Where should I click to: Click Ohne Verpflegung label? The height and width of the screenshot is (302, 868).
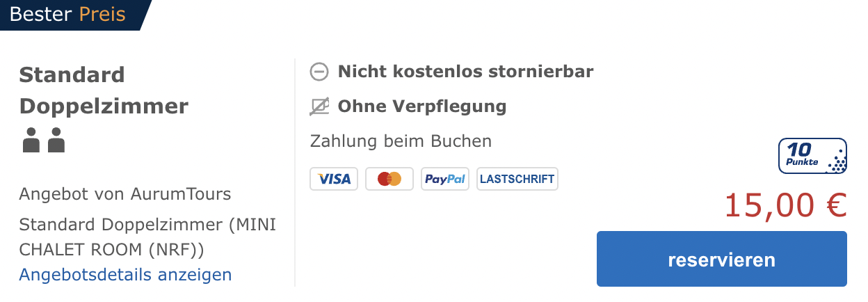tap(422, 107)
